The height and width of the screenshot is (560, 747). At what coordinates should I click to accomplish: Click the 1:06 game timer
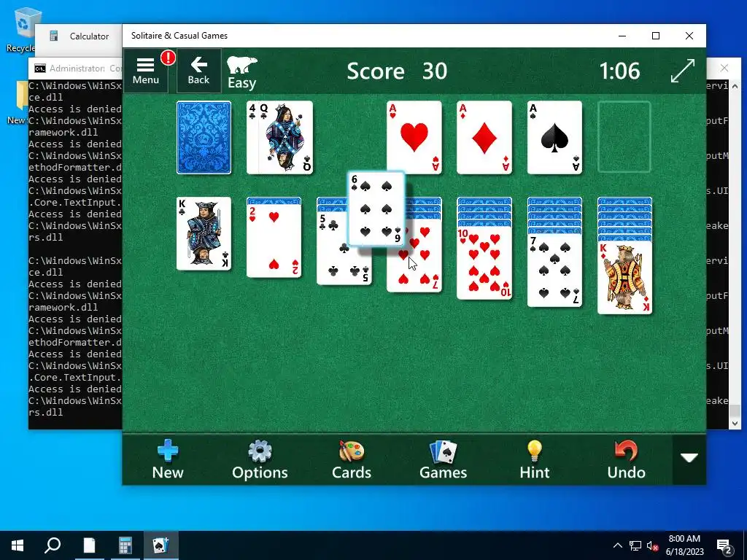[x=619, y=71]
